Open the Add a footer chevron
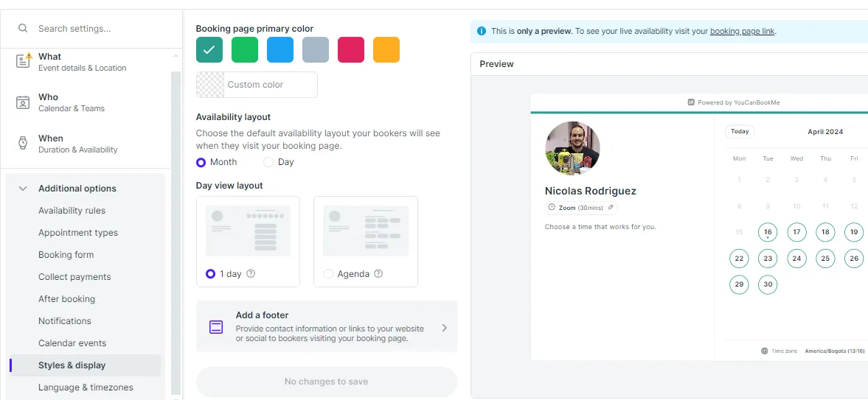The height and width of the screenshot is (400, 868). (444, 328)
